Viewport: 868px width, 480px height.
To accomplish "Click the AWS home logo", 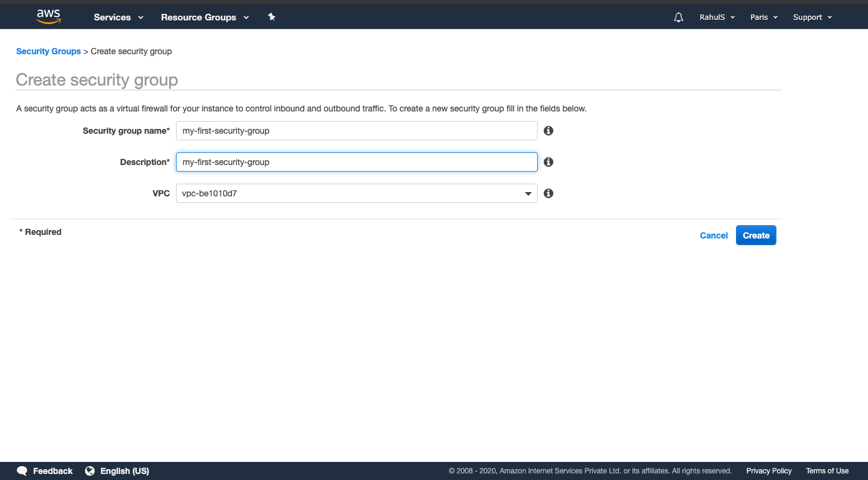I will (48, 16).
